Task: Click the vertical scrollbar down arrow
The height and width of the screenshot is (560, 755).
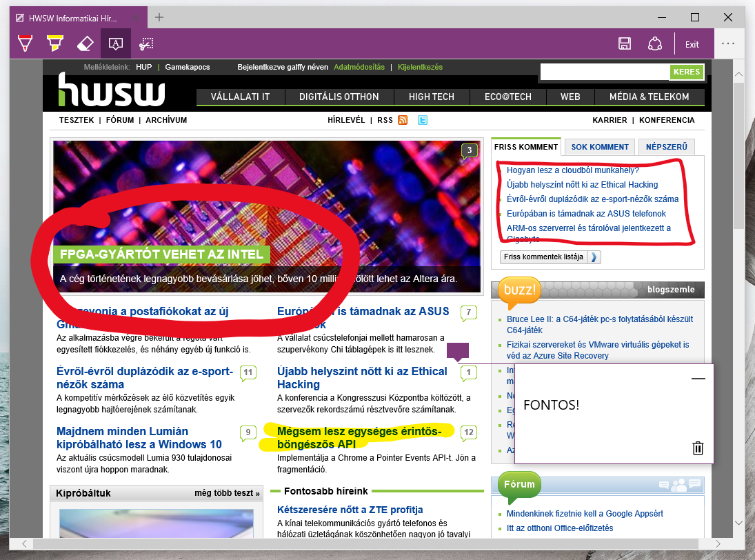Action: point(738,523)
